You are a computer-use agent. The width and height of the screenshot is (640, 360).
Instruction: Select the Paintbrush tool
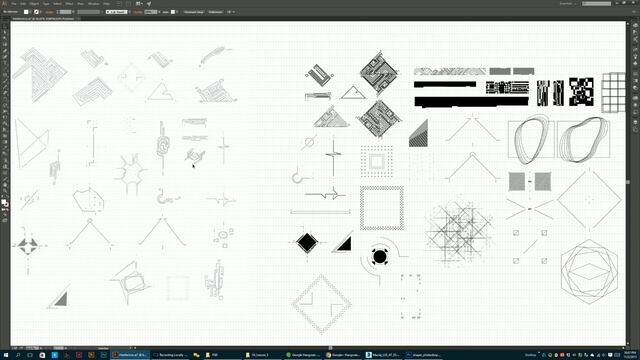coord(5,82)
